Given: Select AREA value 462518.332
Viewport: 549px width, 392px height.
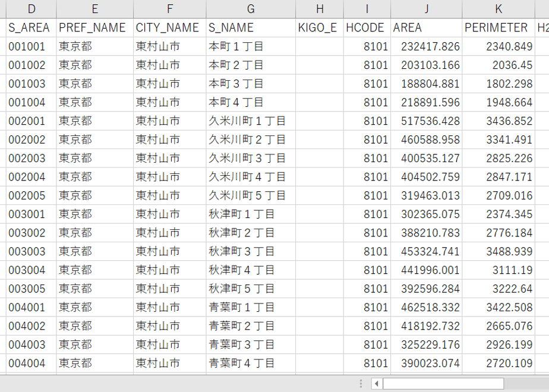Looking at the screenshot, I should click(427, 307).
